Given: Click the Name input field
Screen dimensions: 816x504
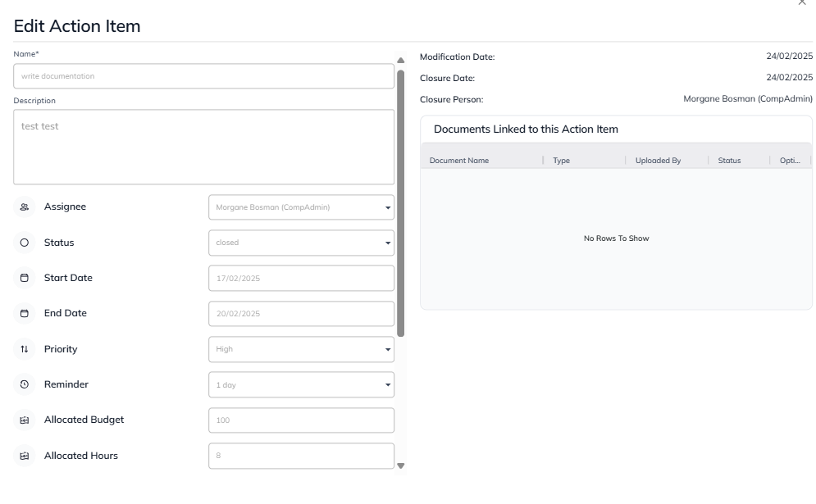Looking at the screenshot, I should 203,76.
